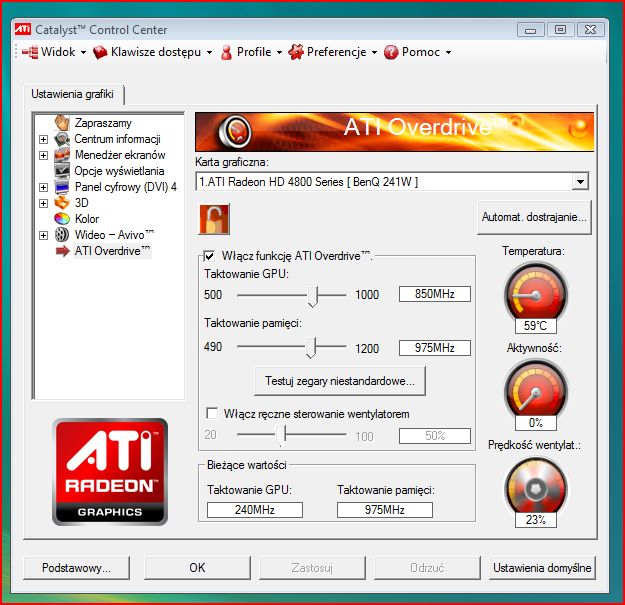Screen dimensions: 625x605
Task: Click the Zapraszamy hand icon
Action: (62, 123)
